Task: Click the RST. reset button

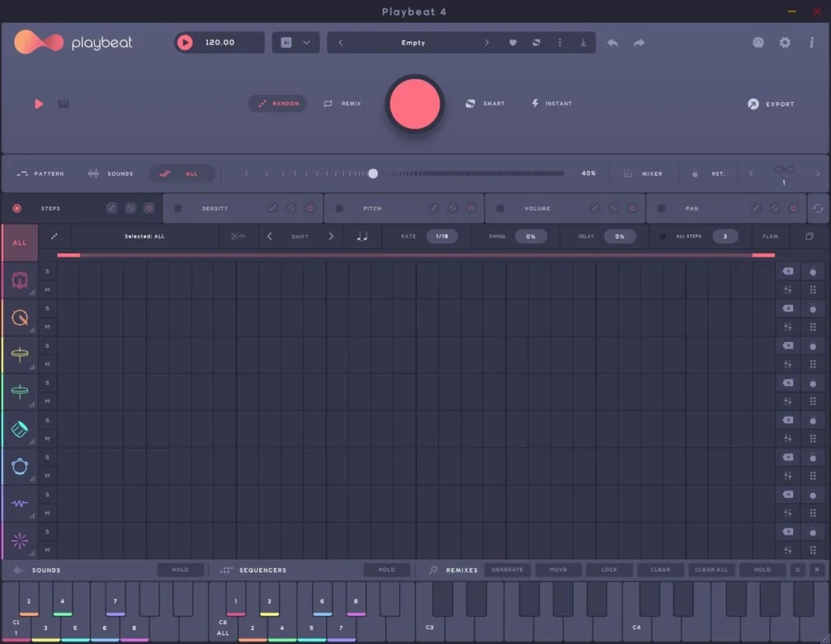Action: pyautogui.click(x=709, y=174)
